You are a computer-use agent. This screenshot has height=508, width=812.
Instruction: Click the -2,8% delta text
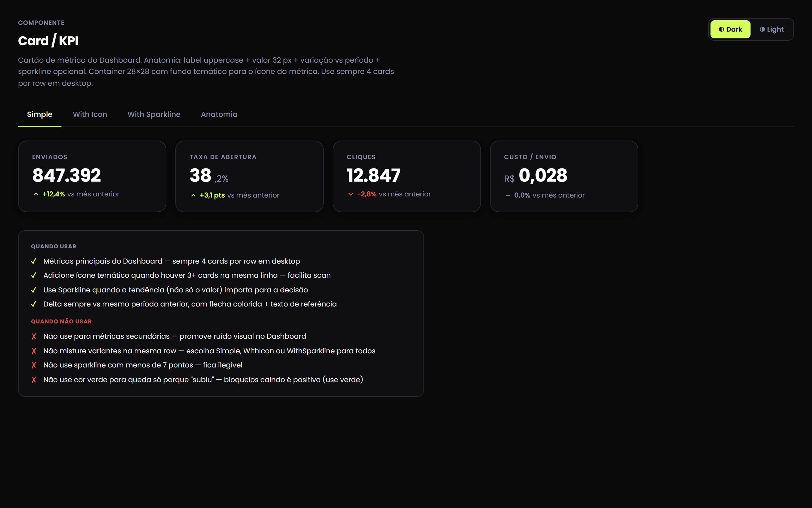[x=367, y=194]
